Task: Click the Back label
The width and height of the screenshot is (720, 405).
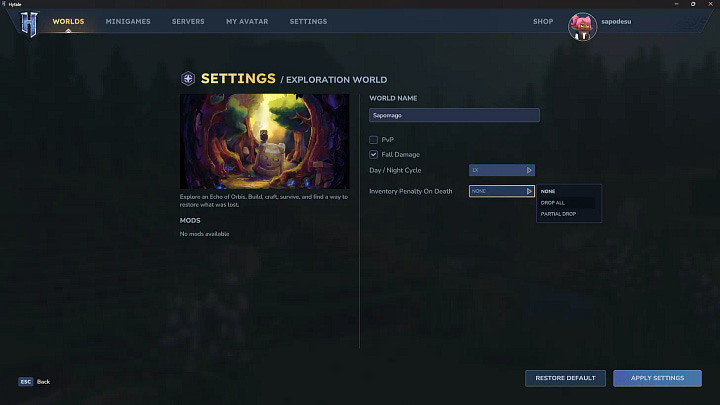Action: (x=43, y=382)
